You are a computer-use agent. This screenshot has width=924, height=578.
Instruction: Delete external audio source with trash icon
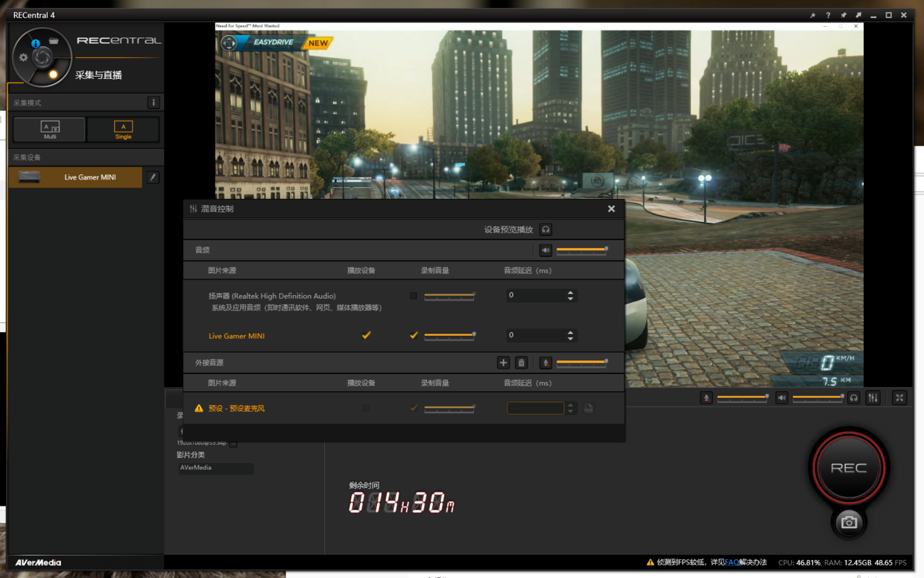click(522, 363)
